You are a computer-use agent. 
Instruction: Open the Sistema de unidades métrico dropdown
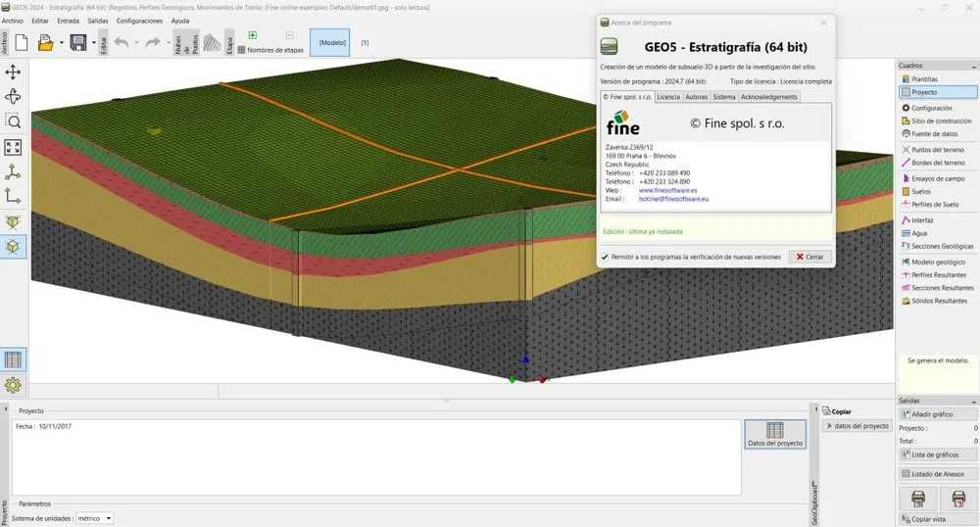[94, 518]
